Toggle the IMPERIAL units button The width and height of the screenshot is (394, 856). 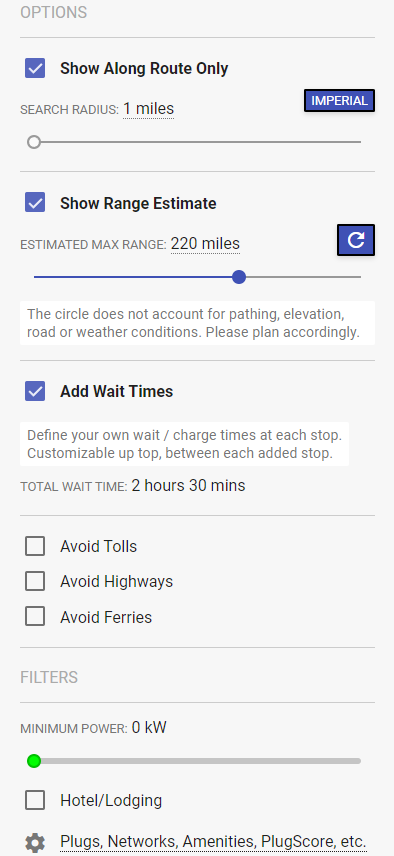pos(339,100)
